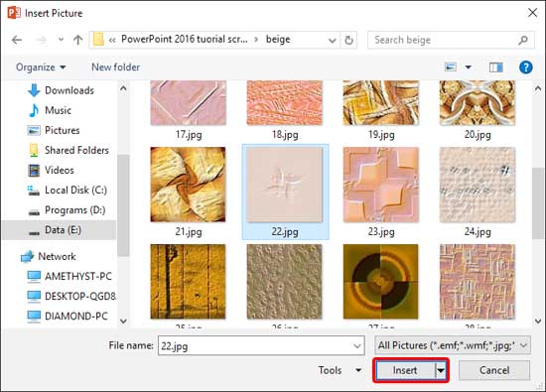Select Local Disk (C:)
This screenshot has height=392, width=546.
(x=75, y=191)
